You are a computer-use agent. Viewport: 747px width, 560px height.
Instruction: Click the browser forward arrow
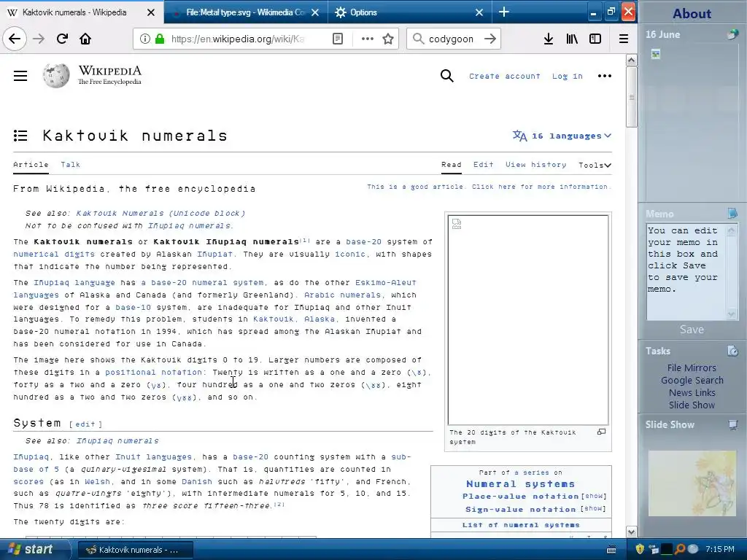tap(39, 39)
